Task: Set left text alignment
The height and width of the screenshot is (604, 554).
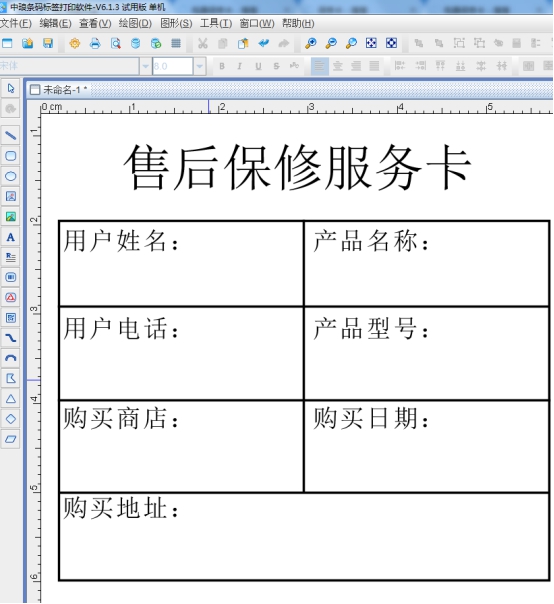Action: pos(319,66)
